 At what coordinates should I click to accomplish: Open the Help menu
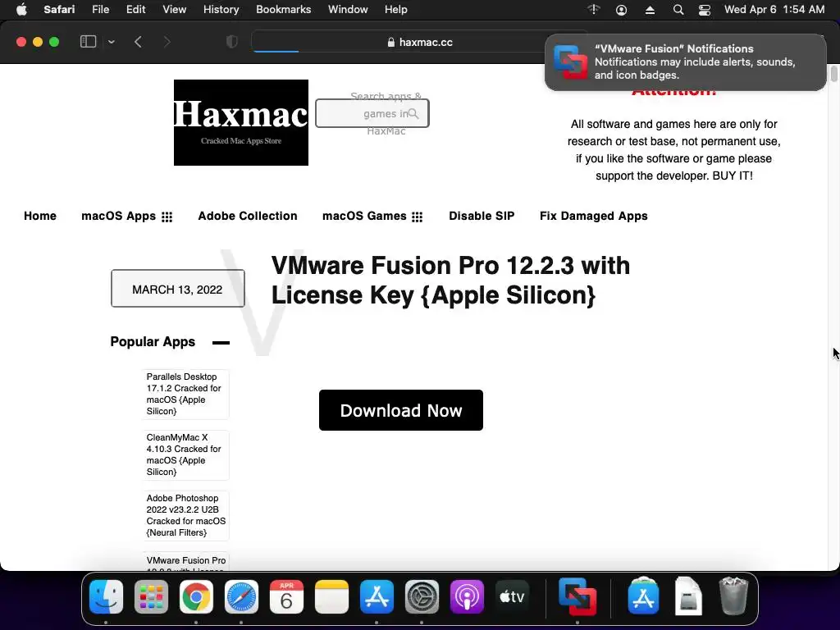[396, 10]
